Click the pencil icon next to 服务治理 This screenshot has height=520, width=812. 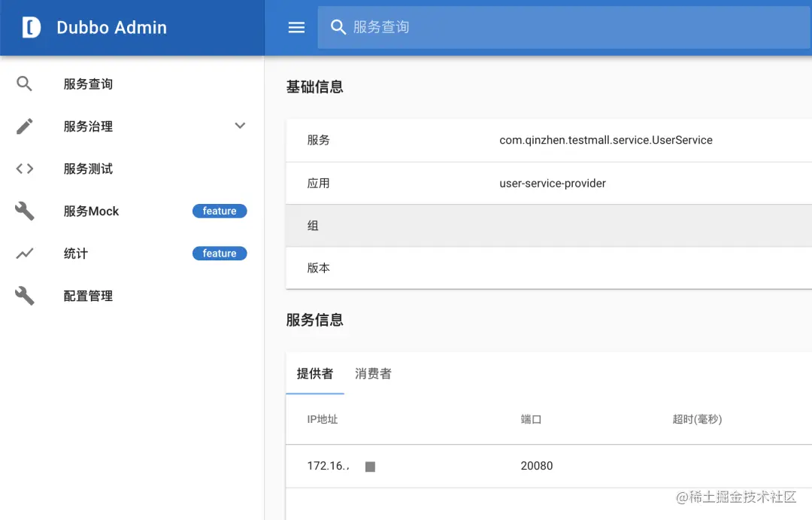click(x=23, y=126)
